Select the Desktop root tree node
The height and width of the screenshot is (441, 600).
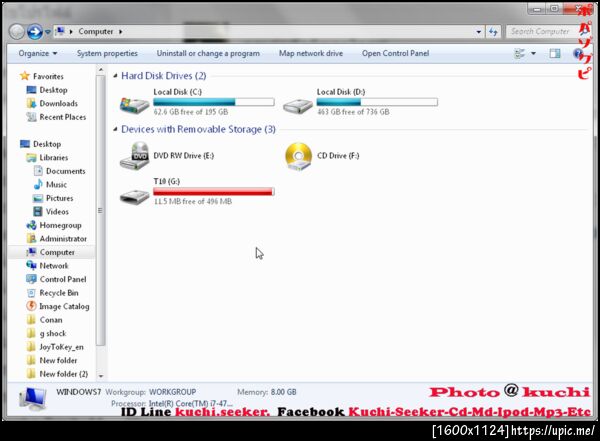click(x=47, y=144)
